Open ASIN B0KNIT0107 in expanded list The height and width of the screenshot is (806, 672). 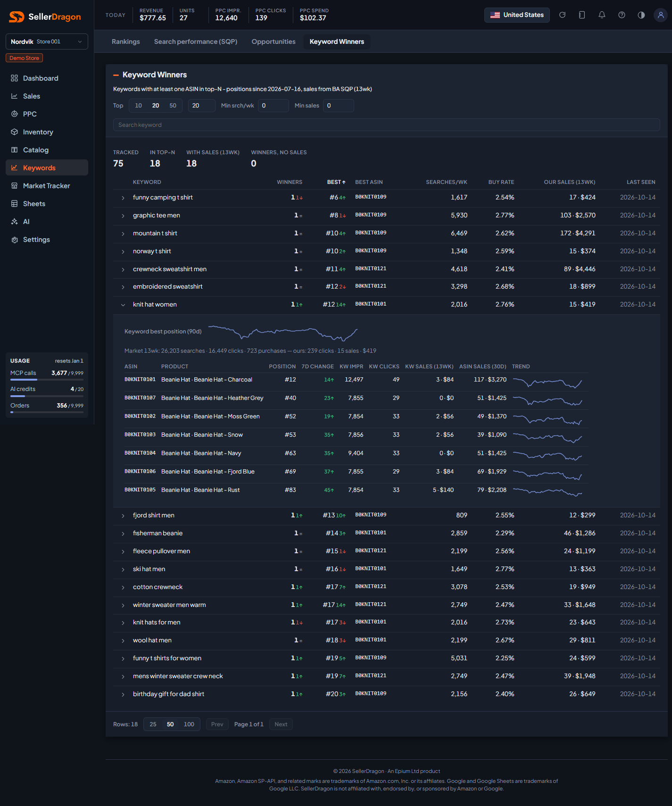click(x=140, y=398)
